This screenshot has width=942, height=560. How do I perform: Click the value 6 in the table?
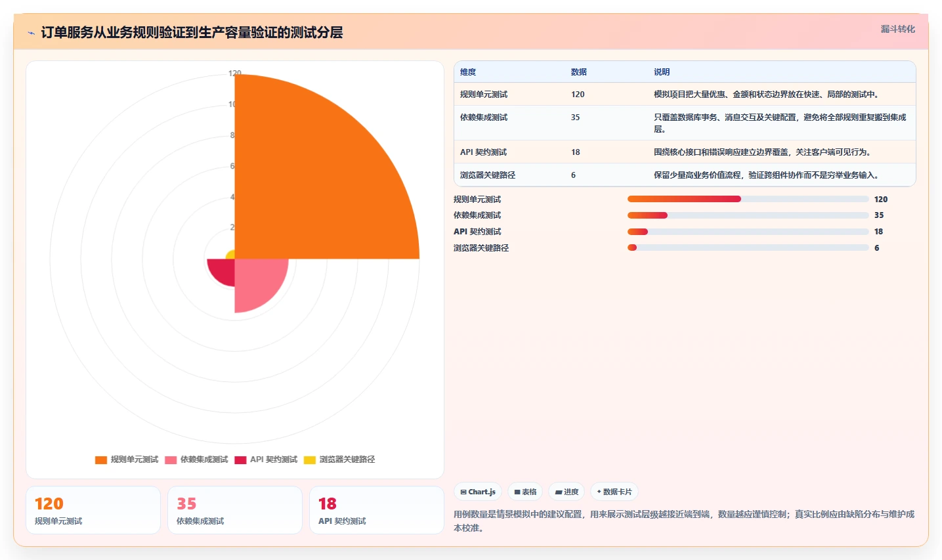click(x=573, y=175)
